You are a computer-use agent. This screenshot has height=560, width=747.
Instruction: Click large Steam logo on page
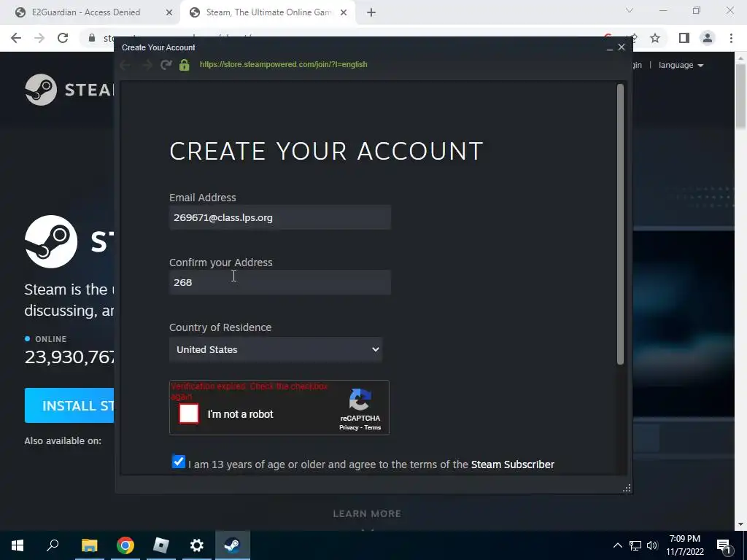pos(51,241)
